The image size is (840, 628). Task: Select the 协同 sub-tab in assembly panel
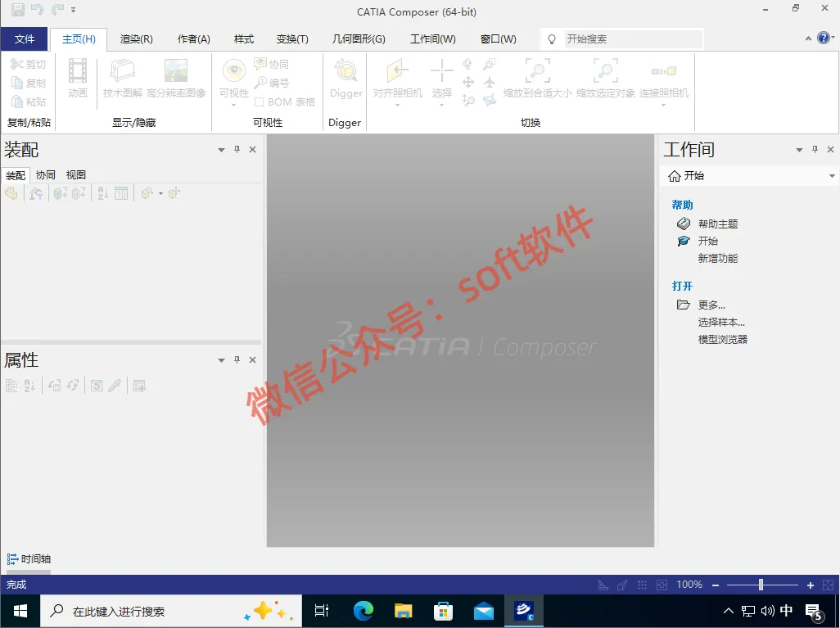point(46,174)
